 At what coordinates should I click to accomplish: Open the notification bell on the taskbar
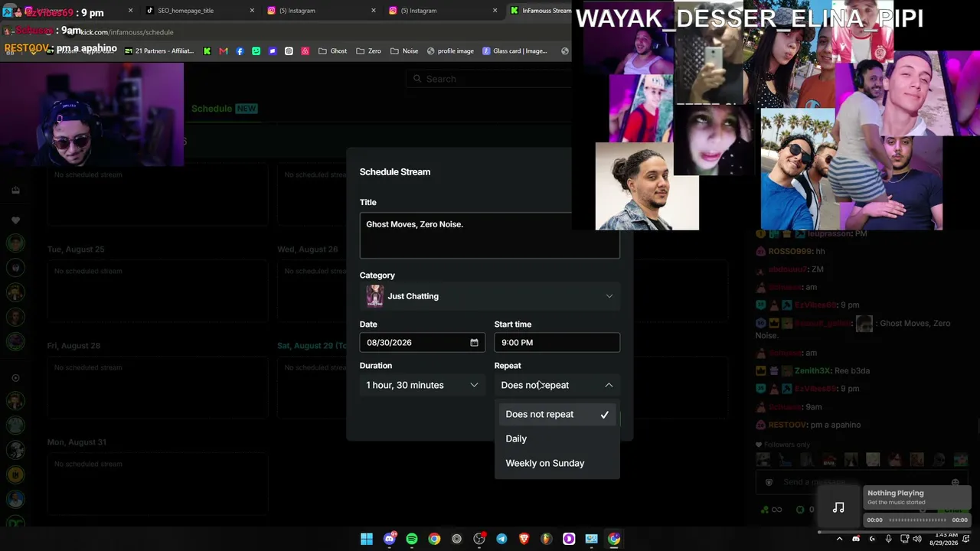click(x=966, y=539)
